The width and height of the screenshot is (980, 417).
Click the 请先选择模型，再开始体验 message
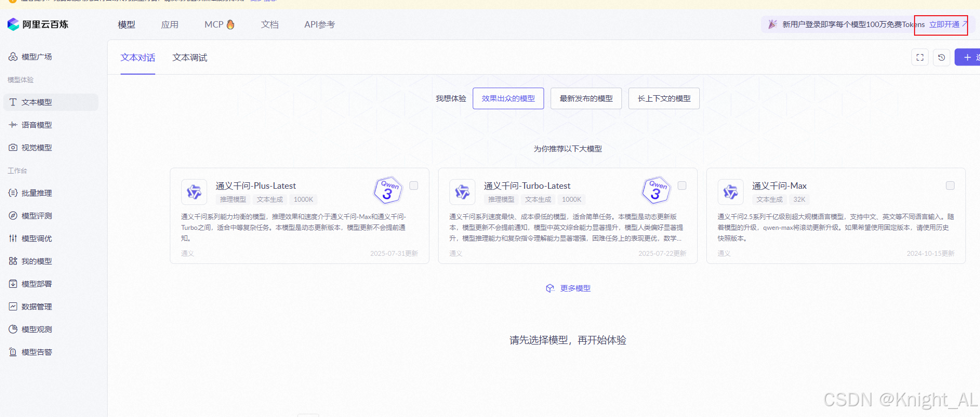tap(568, 340)
